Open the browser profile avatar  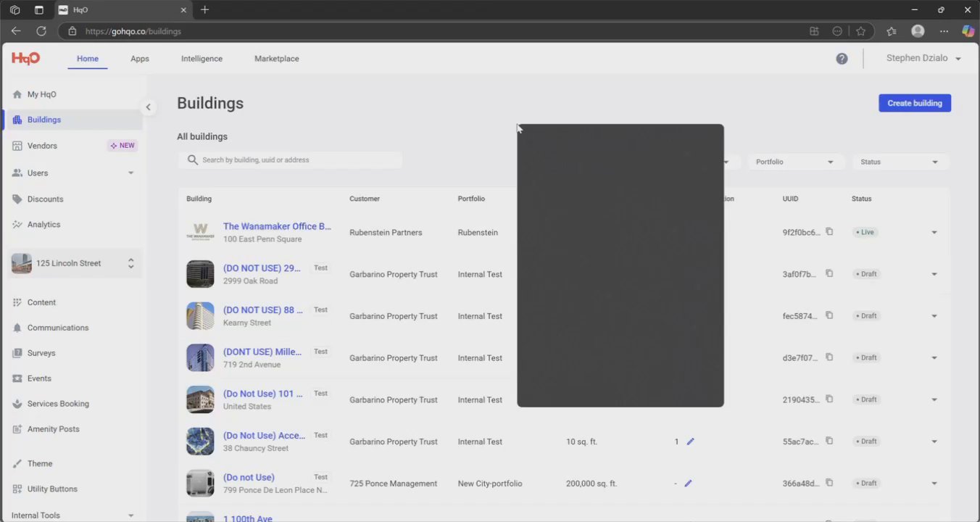tap(918, 31)
